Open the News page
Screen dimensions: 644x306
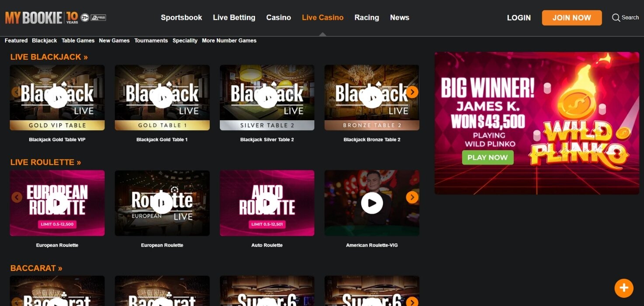pos(399,17)
